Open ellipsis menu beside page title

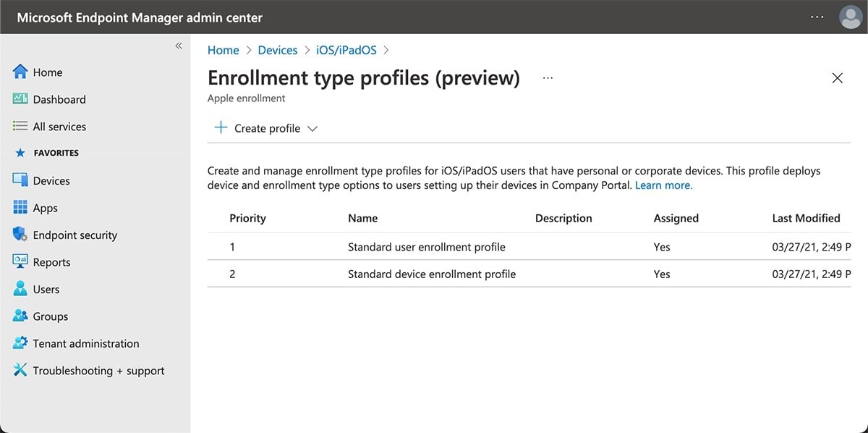548,78
